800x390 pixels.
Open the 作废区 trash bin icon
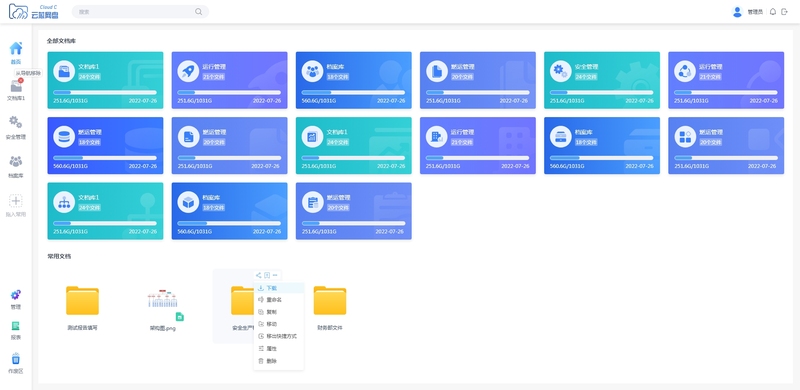pos(16,358)
